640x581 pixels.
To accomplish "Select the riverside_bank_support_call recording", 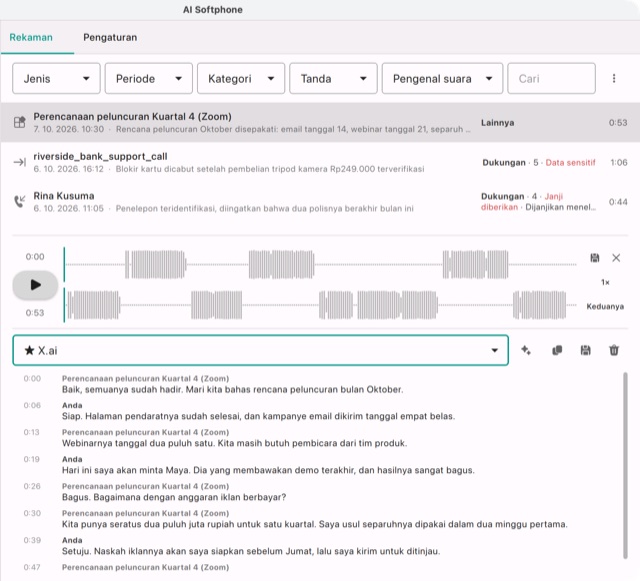I will tap(320, 162).
